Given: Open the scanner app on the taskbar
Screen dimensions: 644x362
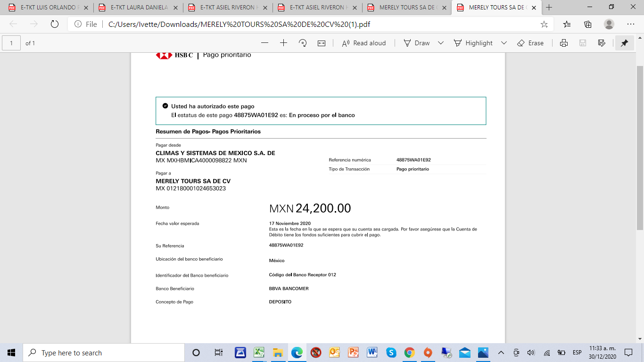Looking at the screenshot, I should coord(240,353).
